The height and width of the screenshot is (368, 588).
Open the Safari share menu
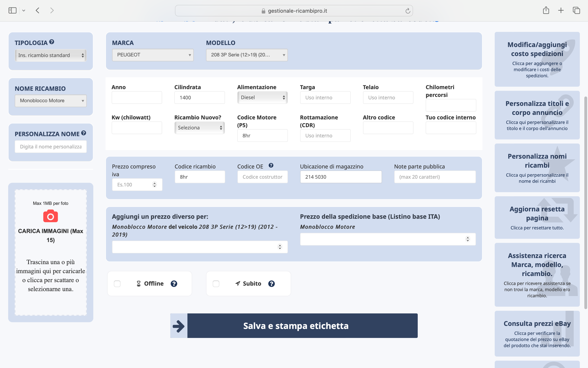point(546,10)
